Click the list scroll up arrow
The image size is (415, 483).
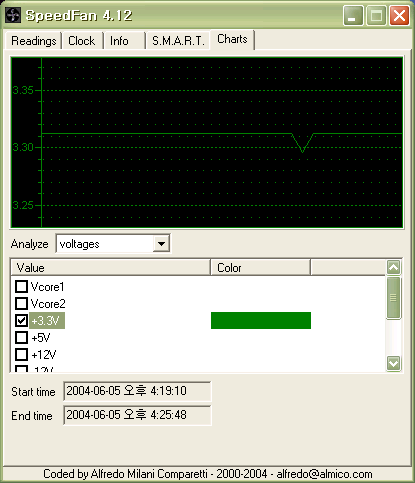click(394, 267)
